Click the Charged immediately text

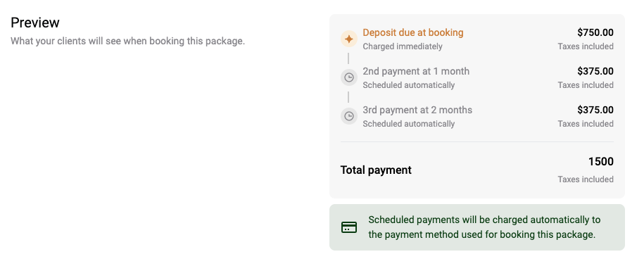tap(403, 46)
